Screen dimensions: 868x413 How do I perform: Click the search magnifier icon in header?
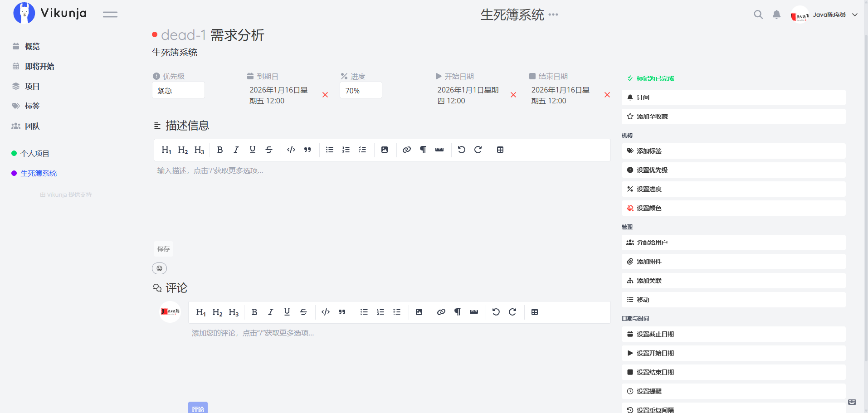tap(758, 15)
